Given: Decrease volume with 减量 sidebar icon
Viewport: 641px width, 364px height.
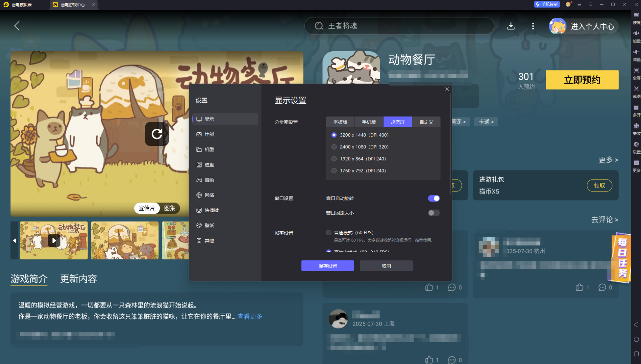Looking at the screenshot, I should pyautogui.click(x=636, y=55).
